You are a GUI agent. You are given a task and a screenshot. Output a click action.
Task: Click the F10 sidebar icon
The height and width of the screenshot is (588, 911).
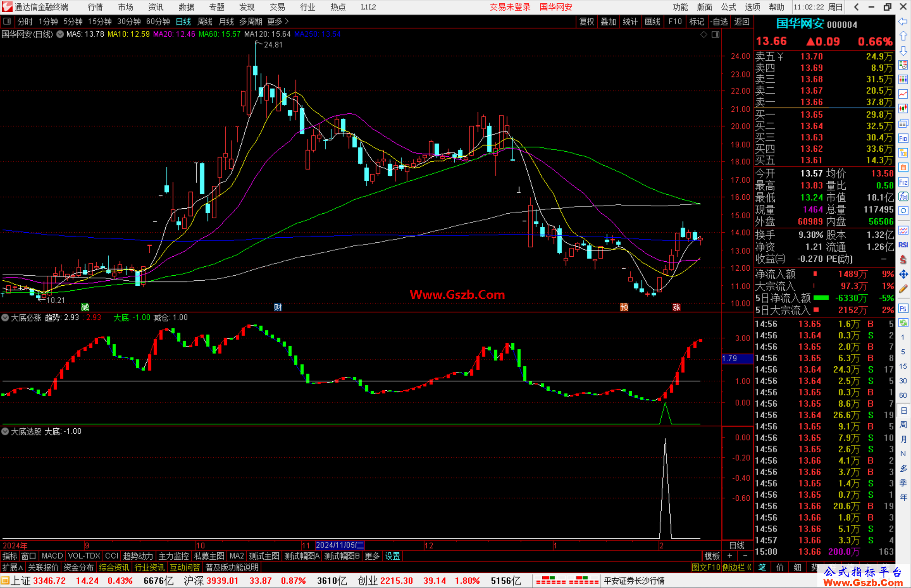[x=903, y=138]
